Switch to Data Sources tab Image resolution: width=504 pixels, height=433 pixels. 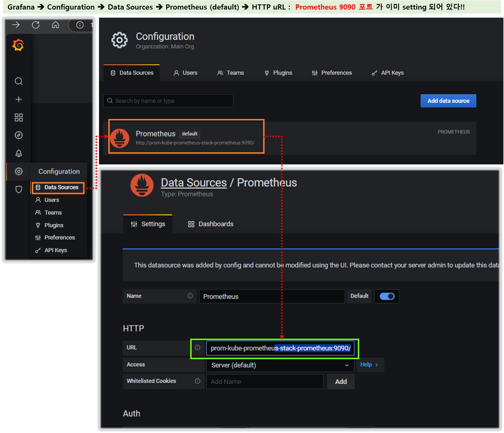click(x=132, y=73)
